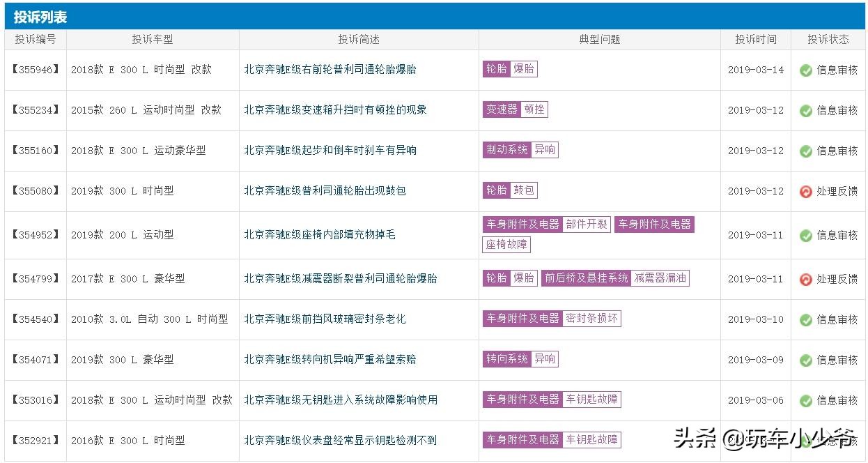
Task: Click green check status icon for complaint 353016
Action: [806, 401]
